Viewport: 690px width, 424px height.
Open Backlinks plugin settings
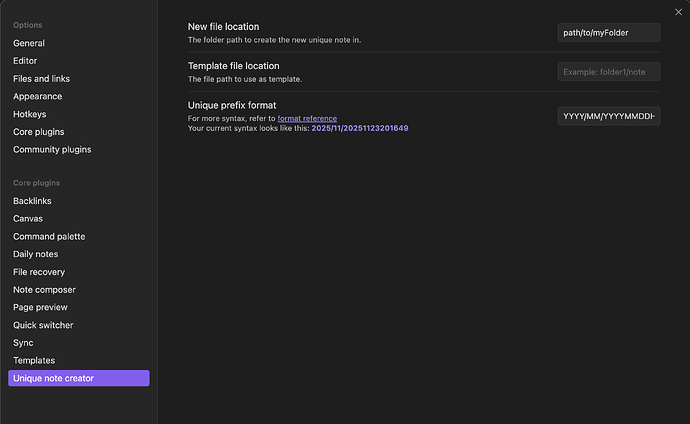click(32, 201)
